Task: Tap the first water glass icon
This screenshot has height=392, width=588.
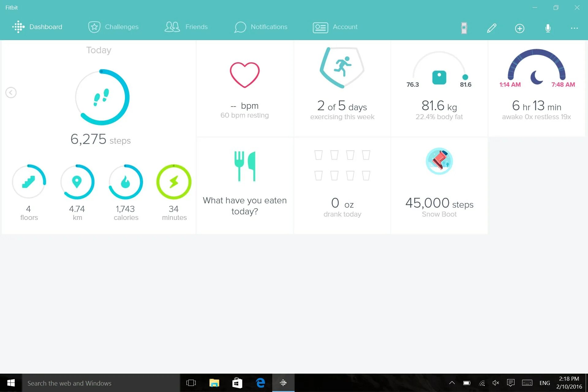Action: point(318,155)
